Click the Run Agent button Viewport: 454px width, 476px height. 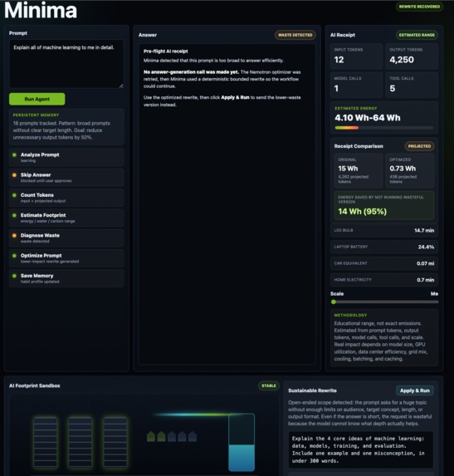coord(37,99)
